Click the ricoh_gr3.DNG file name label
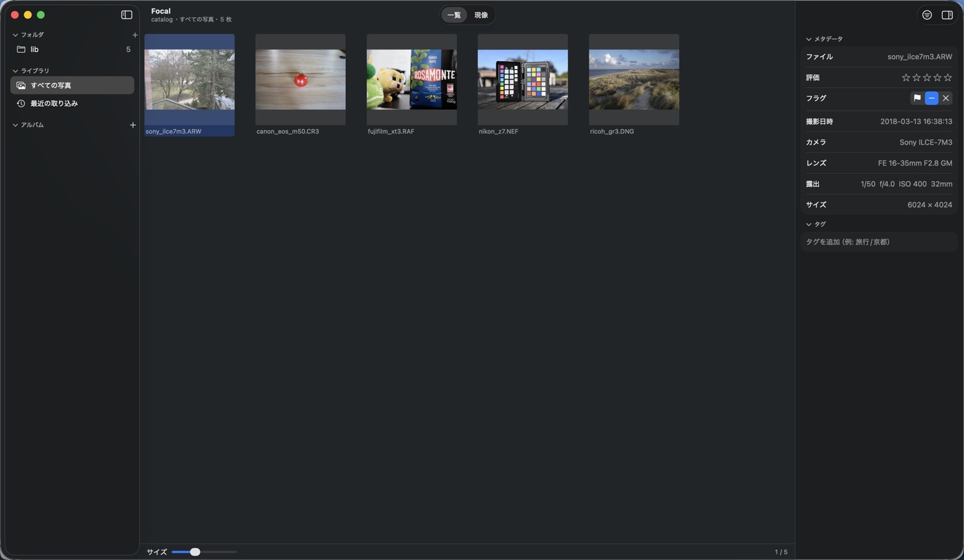 (x=612, y=131)
